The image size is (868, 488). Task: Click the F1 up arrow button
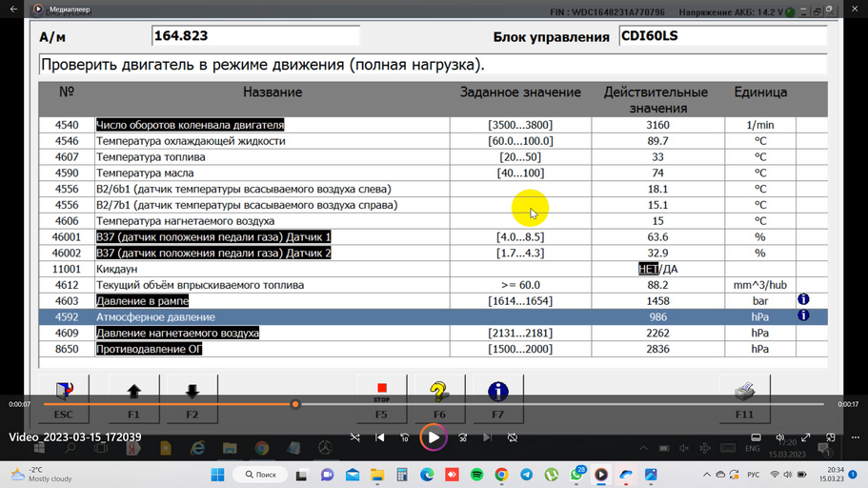coord(133,394)
